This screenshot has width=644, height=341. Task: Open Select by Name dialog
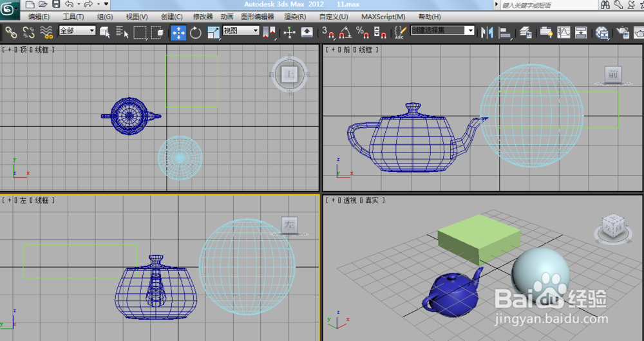pyautogui.click(x=122, y=32)
